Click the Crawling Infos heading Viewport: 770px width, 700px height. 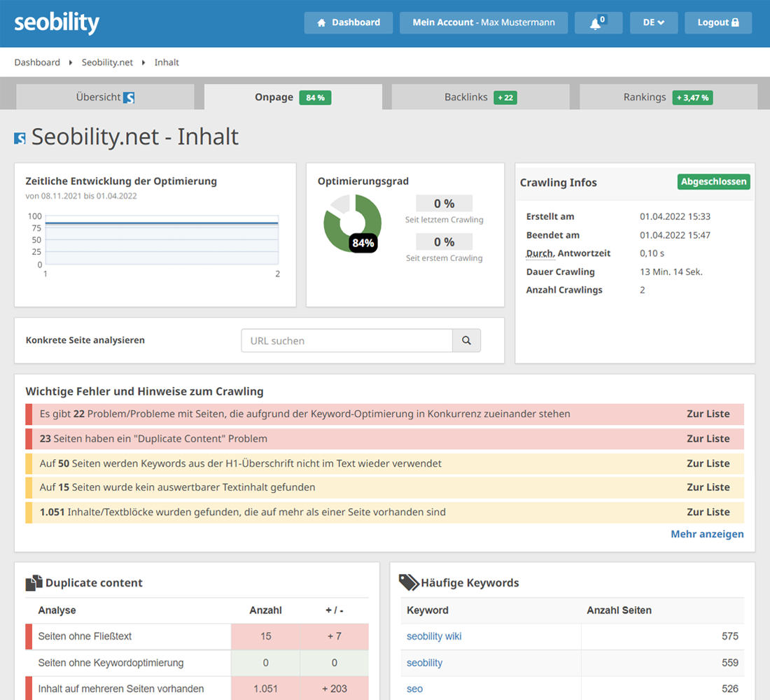coord(559,183)
